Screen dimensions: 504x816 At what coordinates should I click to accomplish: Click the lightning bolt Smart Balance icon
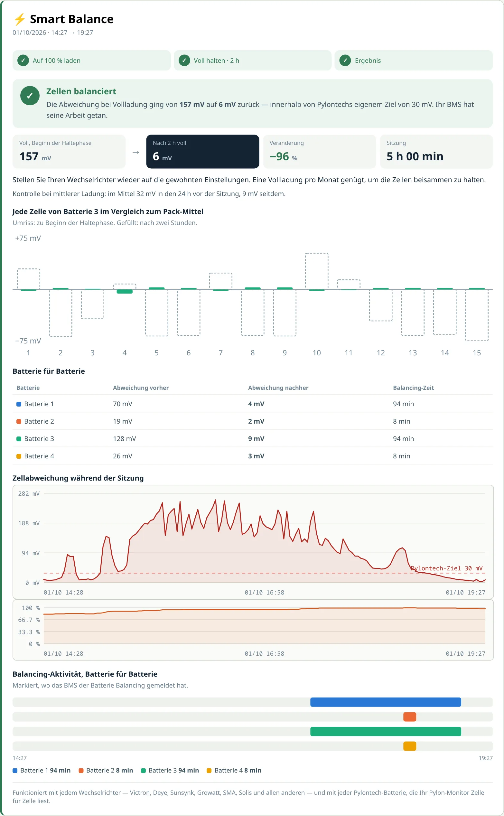(x=19, y=19)
